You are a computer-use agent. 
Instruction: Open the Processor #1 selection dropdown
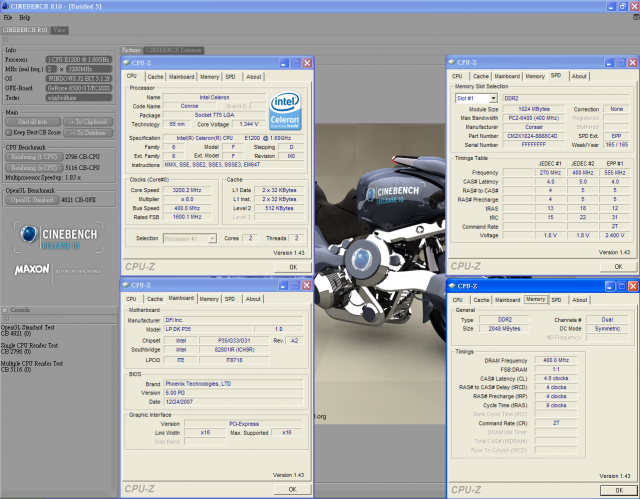tap(212, 239)
